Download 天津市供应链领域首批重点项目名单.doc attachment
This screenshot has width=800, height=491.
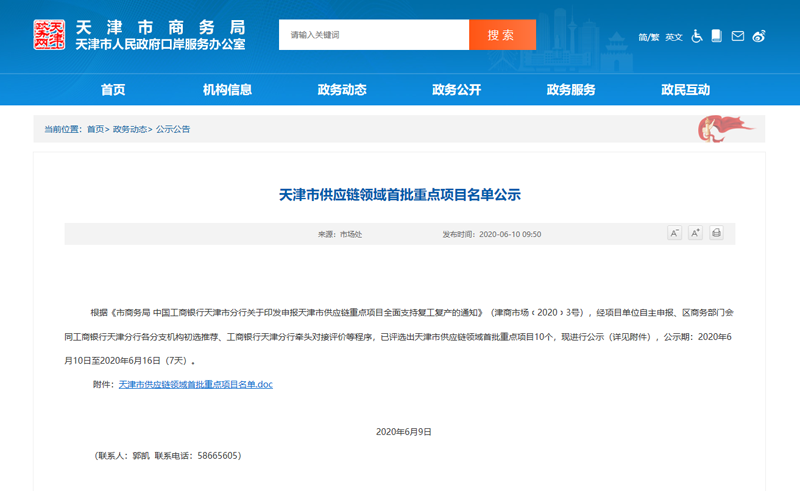[x=195, y=384]
